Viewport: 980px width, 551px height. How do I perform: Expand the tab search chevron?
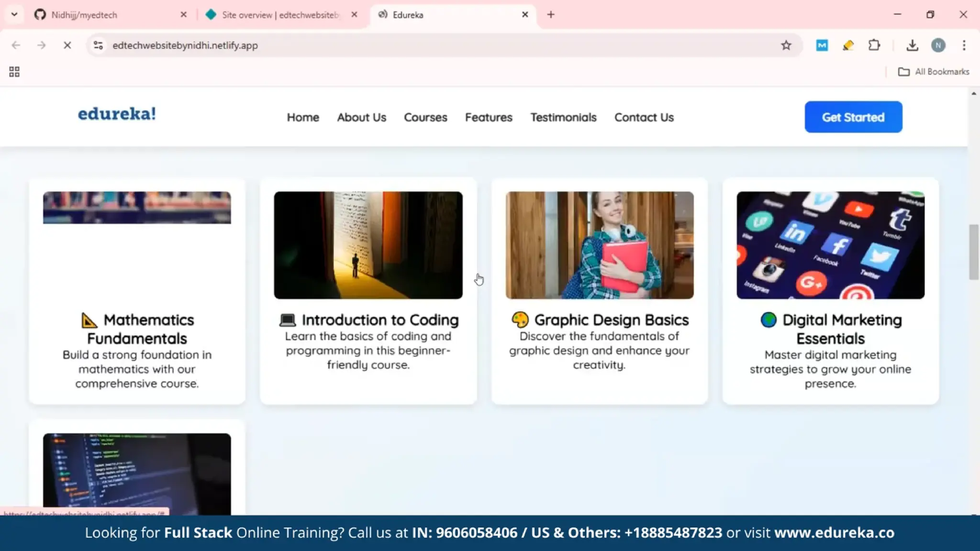click(x=14, y=14)
